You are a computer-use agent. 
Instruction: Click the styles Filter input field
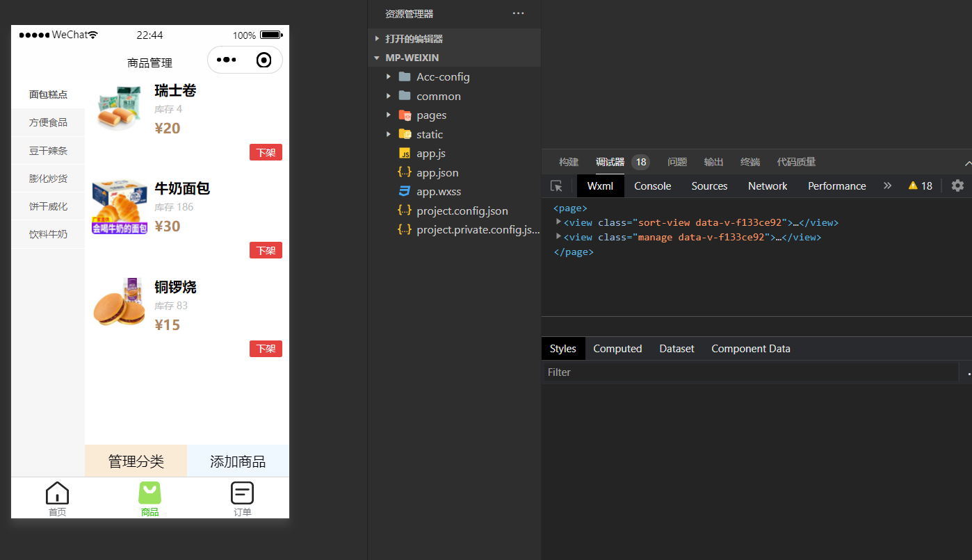pyautogui.click(x=750, y=372)
